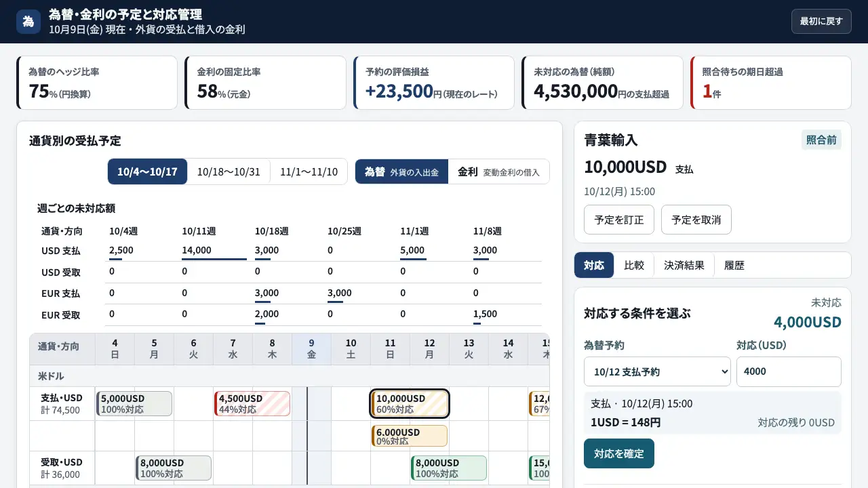Viewport: 868px width, 488px height.
Task: Switch to the 比較 tab
Action: click(634, 265)
